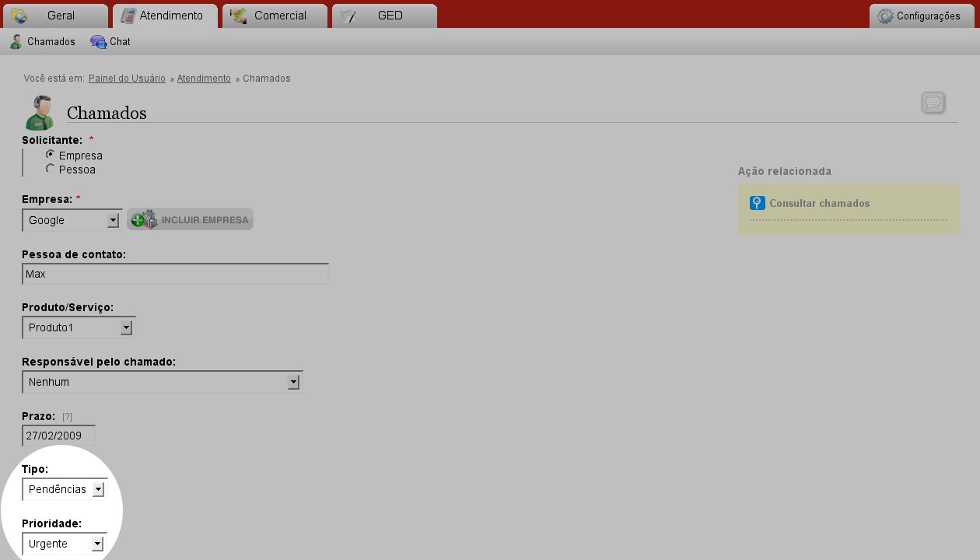Image resolution: width=980 pixels, height=560 pixels.
Task: Open the Comercial tab
Action: pos(275,16)
